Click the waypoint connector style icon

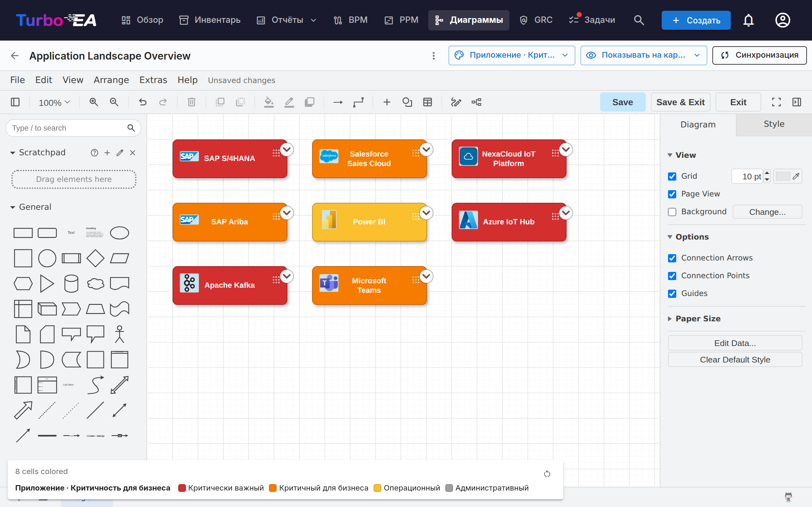coord(358,102)
